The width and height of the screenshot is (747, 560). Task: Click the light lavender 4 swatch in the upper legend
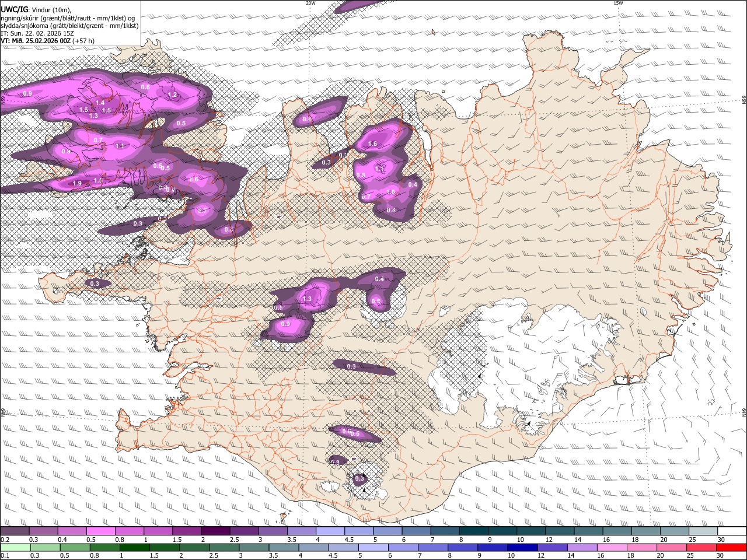[330, 531]
